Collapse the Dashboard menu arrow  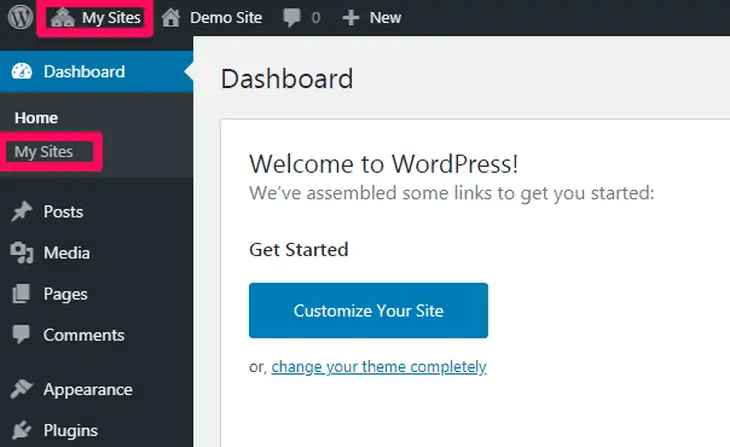187,72
